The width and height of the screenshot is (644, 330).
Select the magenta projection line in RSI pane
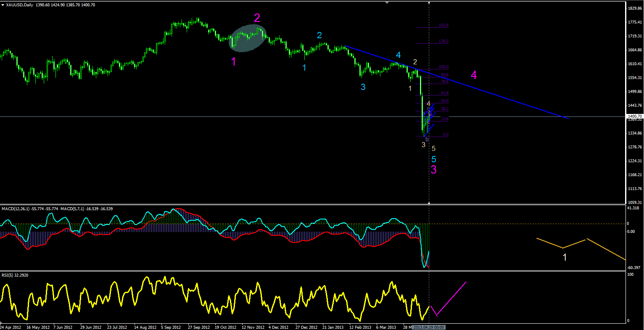448,299
